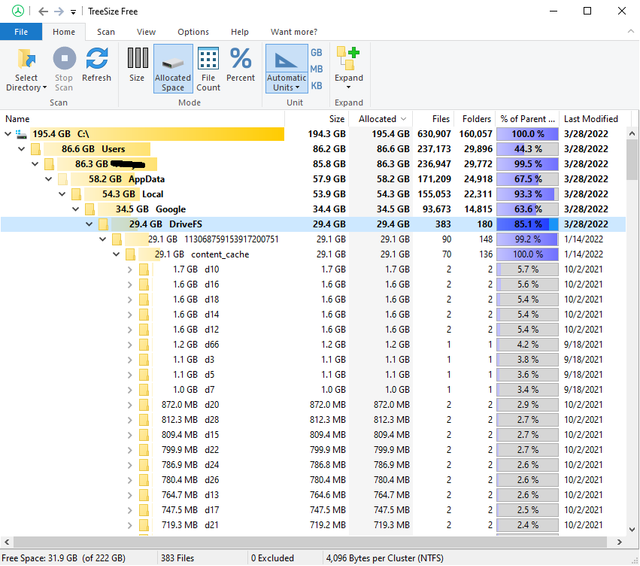The height and width of the screenshot is (566, 640).
Task: Click the AppData folder icon
Action: point(63,179)
